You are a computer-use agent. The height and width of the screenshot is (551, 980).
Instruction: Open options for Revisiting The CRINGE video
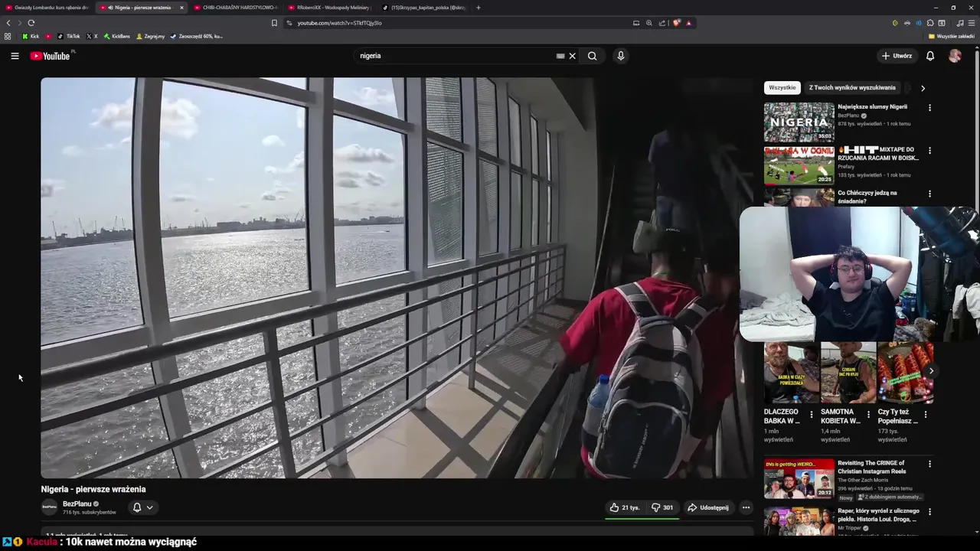point(930,464)
